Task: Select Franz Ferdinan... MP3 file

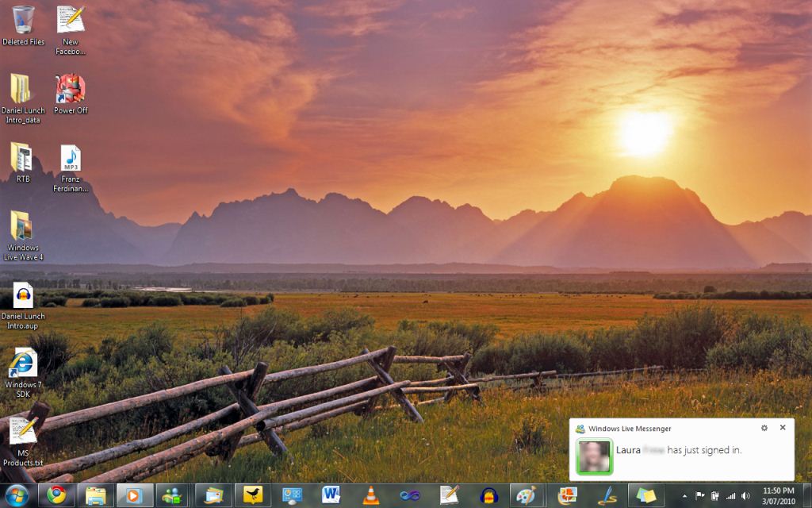Action: click(71, 168)
